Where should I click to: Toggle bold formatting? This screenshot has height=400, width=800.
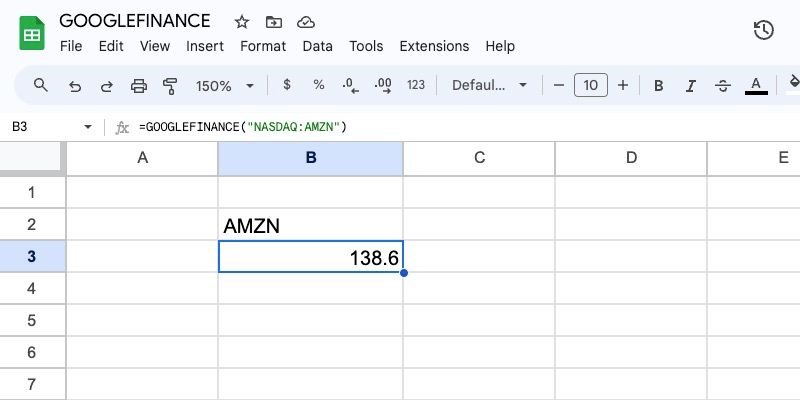click(x=659, y=86)
